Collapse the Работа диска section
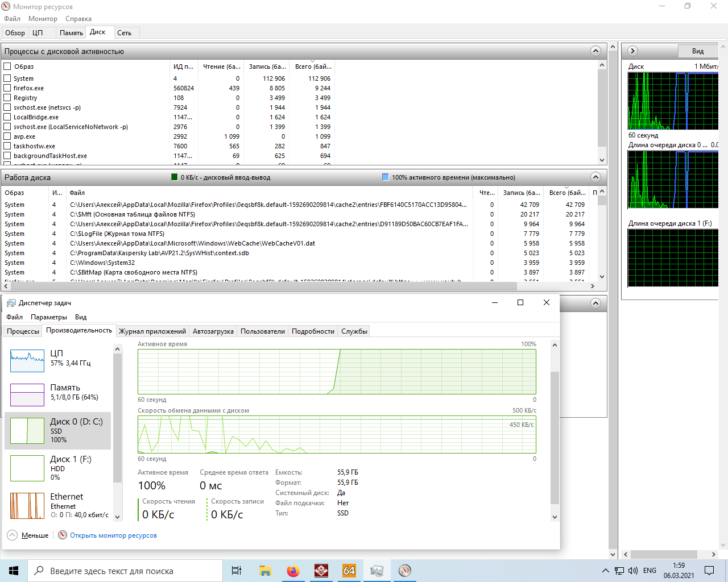The image size is (728, 582). point(595,177)
